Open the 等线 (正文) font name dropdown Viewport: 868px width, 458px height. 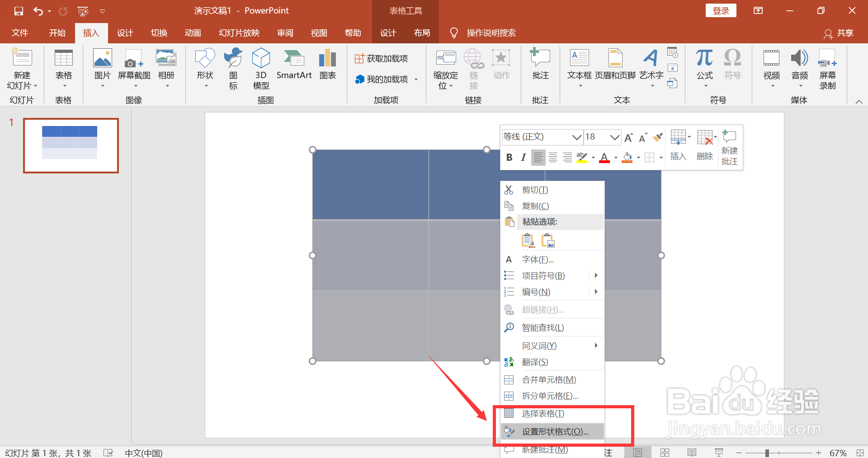576,137
